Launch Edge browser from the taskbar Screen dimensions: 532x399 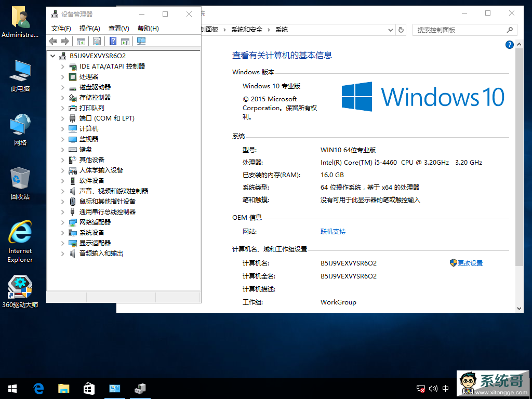(38, 389)
